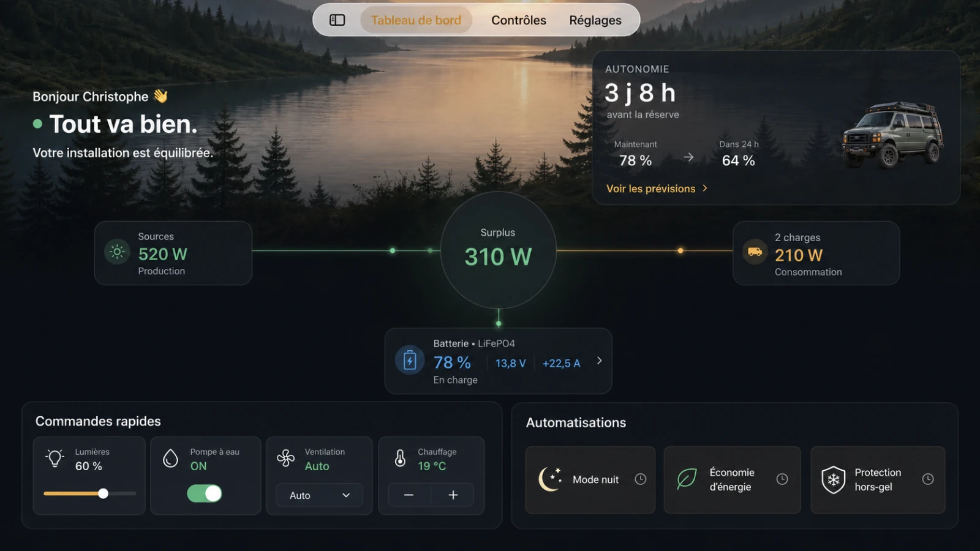This screenshot has height=551, width=980.
Task: Click the camper van thumbnail
Action: point(893,135)
